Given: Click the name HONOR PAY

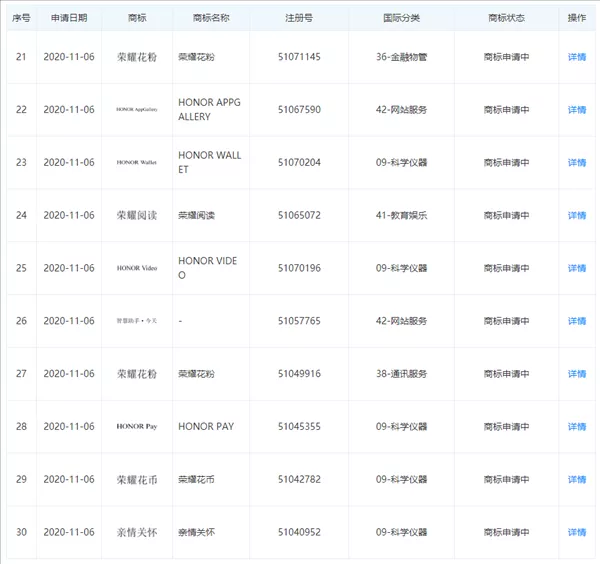Looking at the screenshot, I should (206, 427).
